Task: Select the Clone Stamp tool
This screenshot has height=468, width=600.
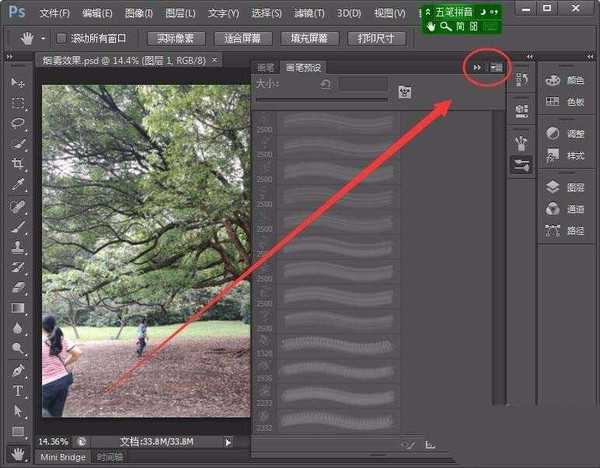Action: [x=18, y=247]
